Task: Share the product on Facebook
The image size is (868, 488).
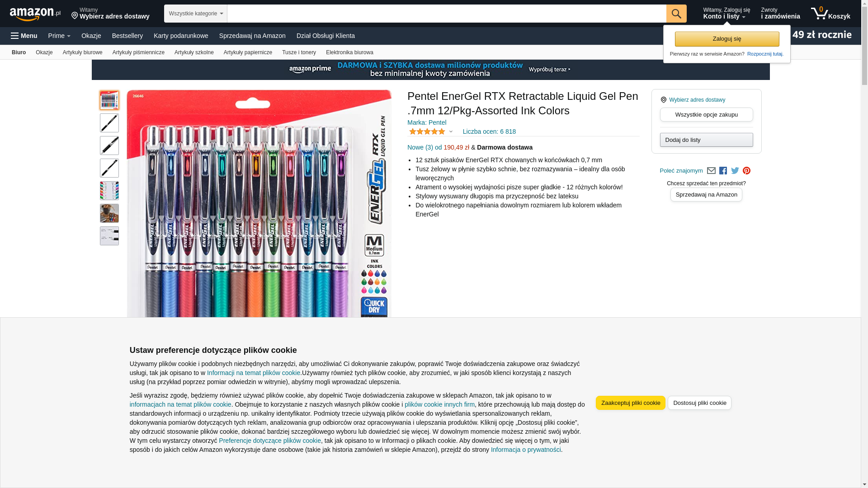Action: (723, 171)
